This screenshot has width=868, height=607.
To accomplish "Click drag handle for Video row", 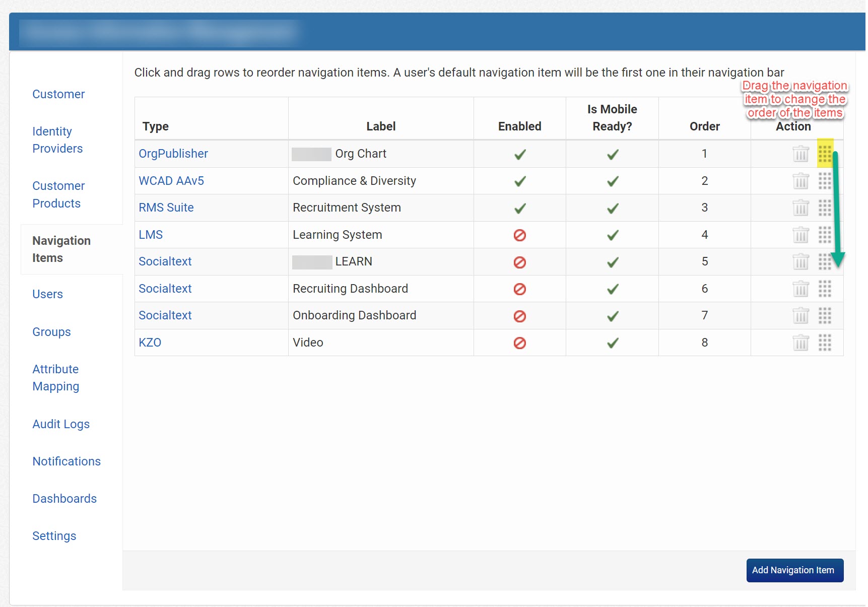I will (825, 343).
